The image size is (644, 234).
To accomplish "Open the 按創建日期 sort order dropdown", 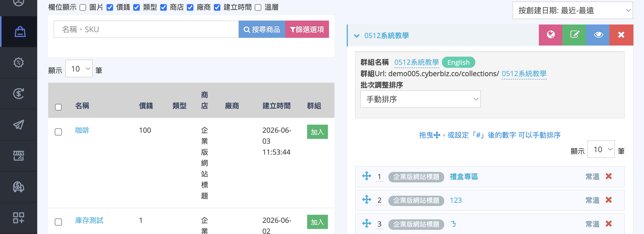I will (573, 10).
